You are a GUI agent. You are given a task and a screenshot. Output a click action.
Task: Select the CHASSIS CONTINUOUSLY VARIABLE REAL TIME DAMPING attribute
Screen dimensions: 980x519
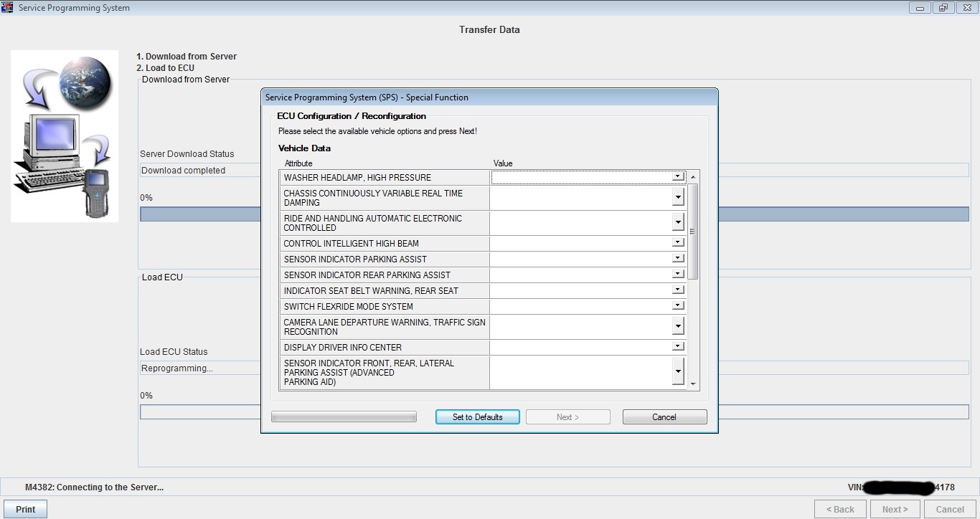point(385,198)
